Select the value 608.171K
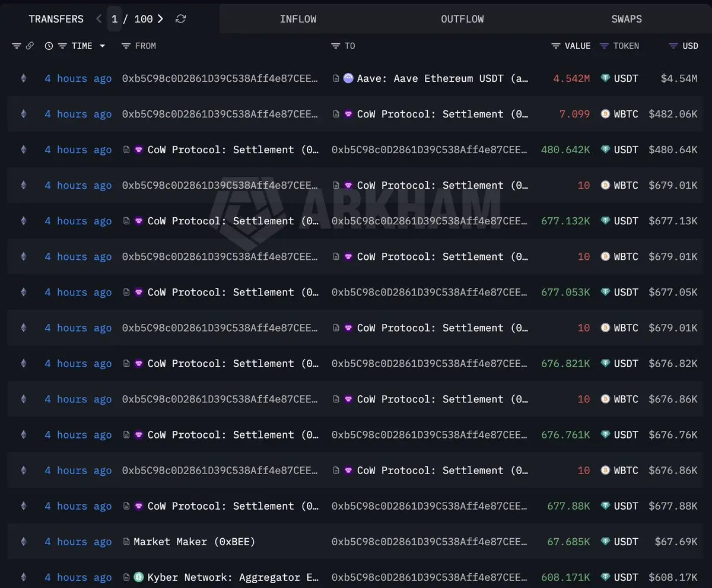712x588 pixels. 565,577
